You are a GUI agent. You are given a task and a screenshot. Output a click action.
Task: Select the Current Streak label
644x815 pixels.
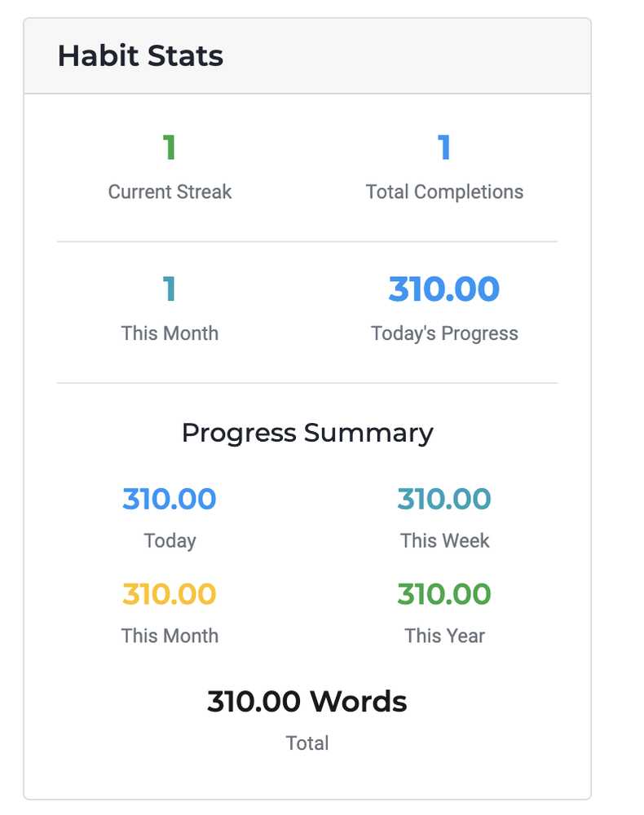[x=170, y=192]
